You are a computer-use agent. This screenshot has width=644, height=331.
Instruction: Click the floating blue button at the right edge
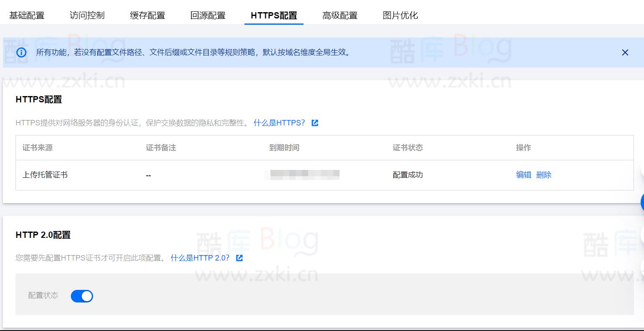(x=641, y=202)
